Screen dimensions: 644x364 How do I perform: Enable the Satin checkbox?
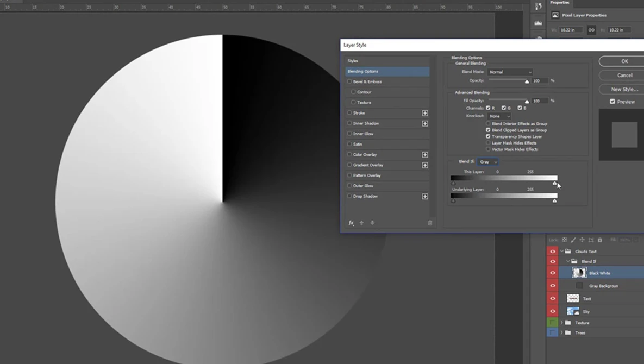(349, 144)
